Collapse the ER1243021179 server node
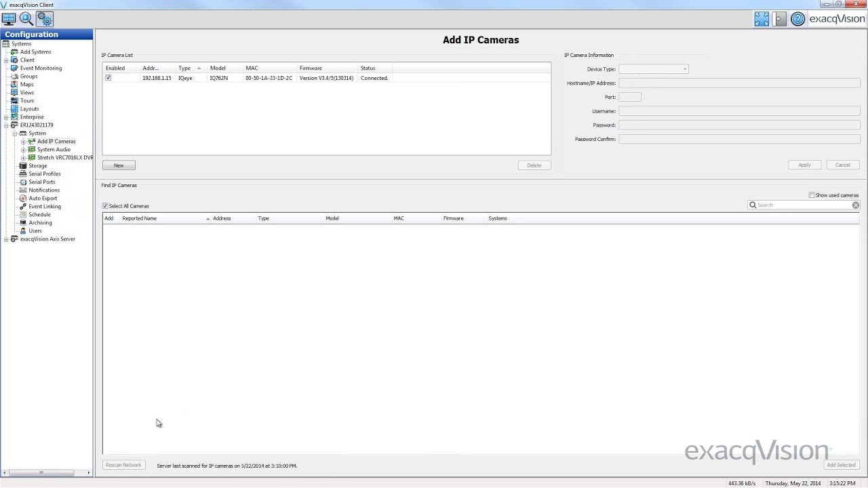 pos(6,125)
